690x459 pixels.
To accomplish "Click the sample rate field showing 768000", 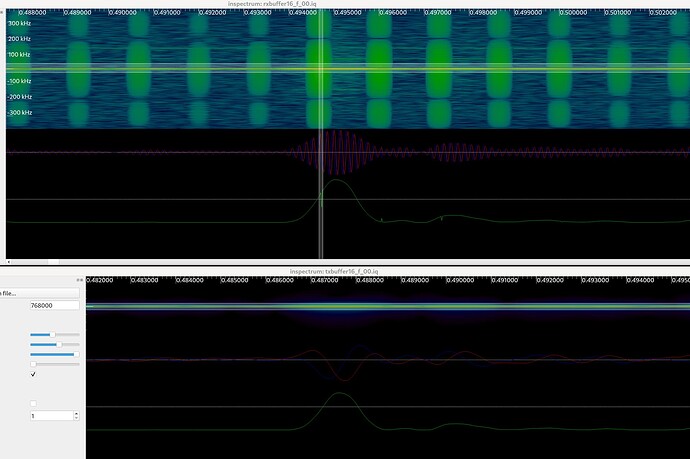I will coord(55,305).
